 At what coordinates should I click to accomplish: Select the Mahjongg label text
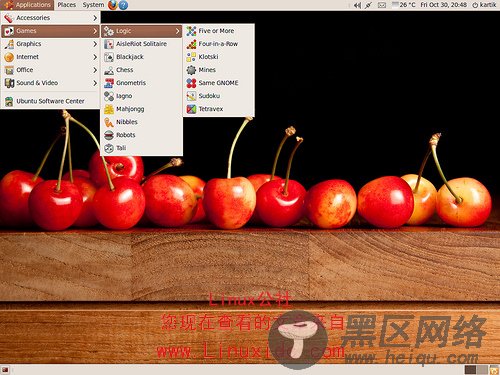[130, 109]
